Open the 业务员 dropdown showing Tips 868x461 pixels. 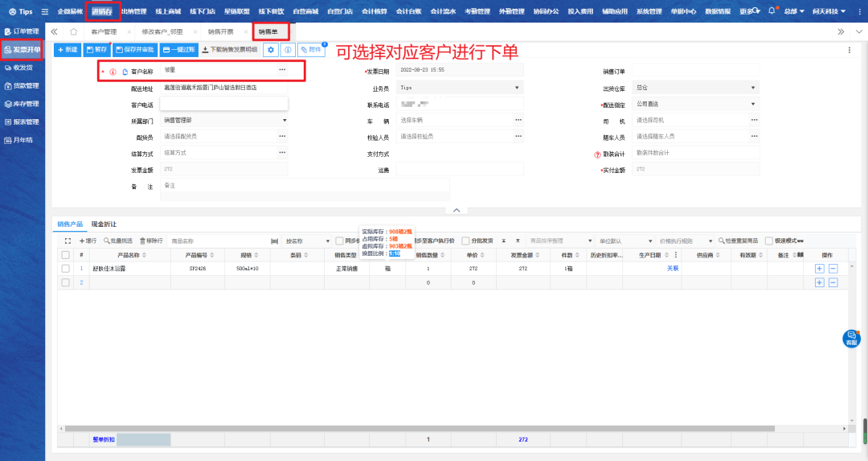pos(460,88)
